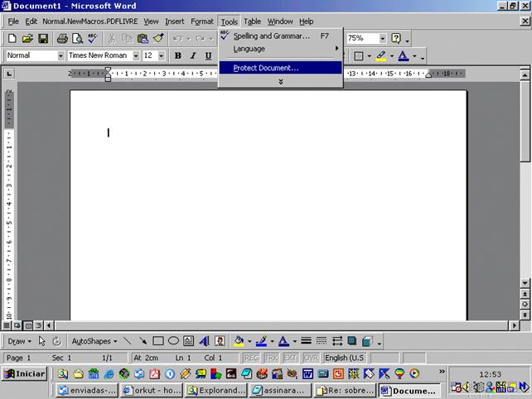Open Microsoft Word Help question icon
The height and width of the screenshot is (399, 532).
396,38
